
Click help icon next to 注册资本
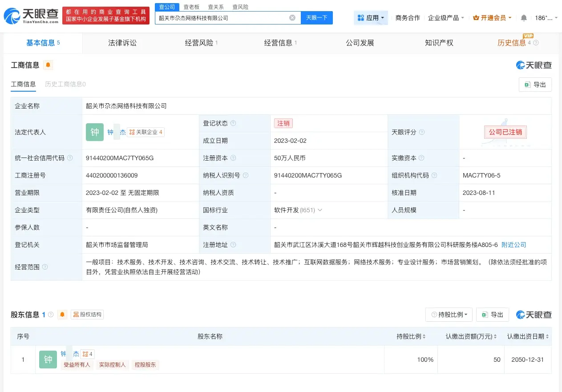pyautogui.click(x=233, y=158)
